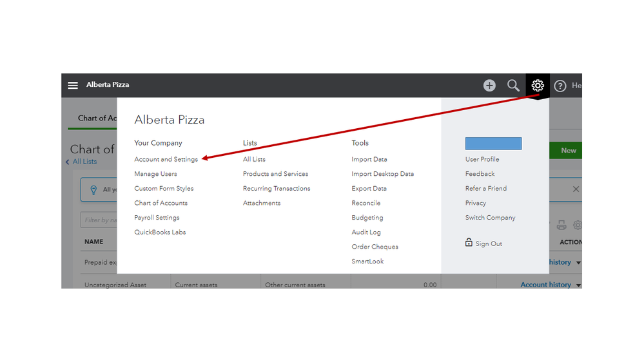Expand dropdown arrow beside Uncategorized Asset Account history

click(579, 285)
